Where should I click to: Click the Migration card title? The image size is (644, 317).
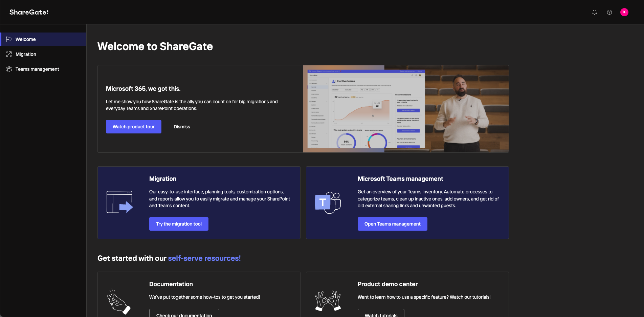(163, 179)
